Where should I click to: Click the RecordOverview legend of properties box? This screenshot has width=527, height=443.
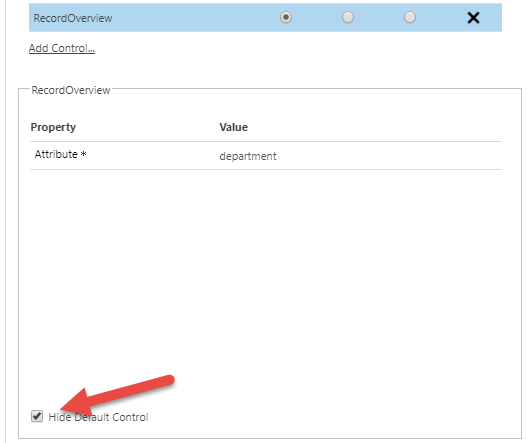71,90
